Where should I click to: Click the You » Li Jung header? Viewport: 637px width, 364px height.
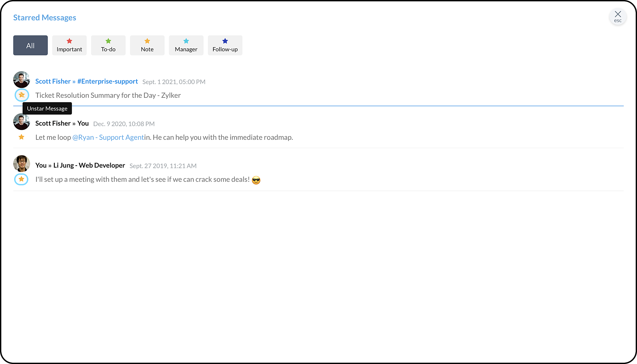click(x=80, y=165)
